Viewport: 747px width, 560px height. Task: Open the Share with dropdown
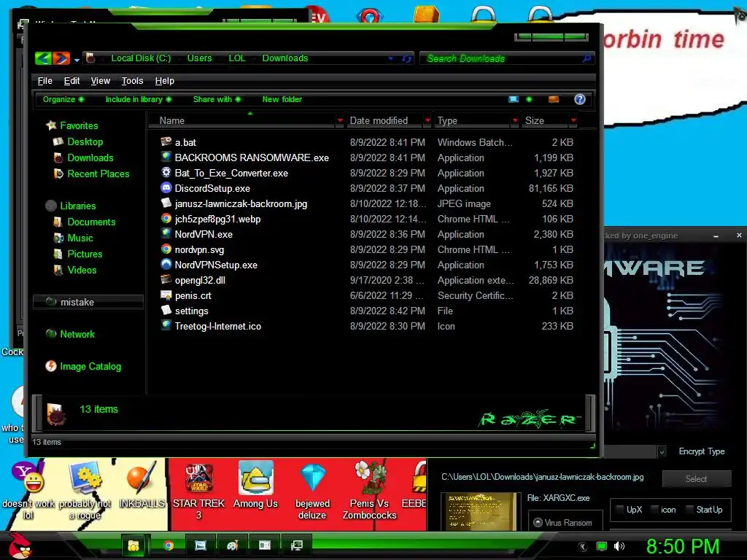point(217,99)
